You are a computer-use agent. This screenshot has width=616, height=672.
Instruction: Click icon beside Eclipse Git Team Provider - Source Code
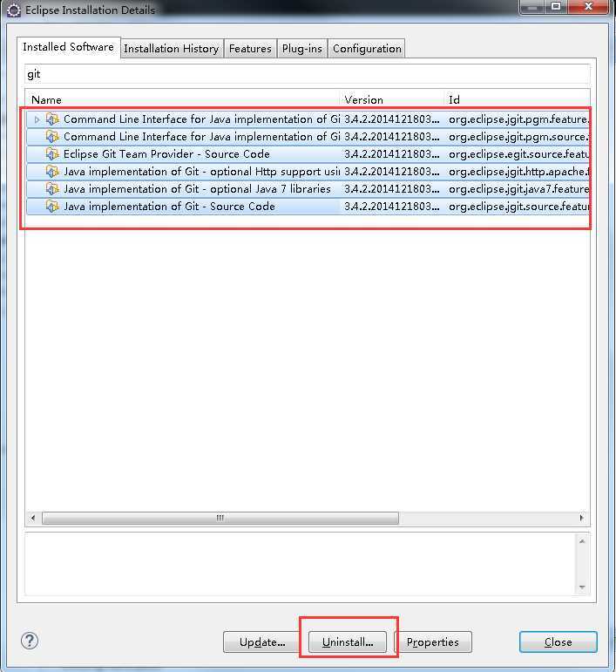tap(52, 154)
